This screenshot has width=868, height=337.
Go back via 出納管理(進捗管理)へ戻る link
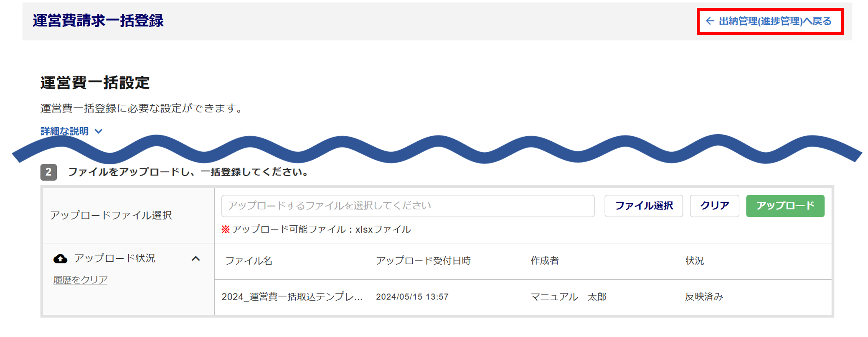775,21
